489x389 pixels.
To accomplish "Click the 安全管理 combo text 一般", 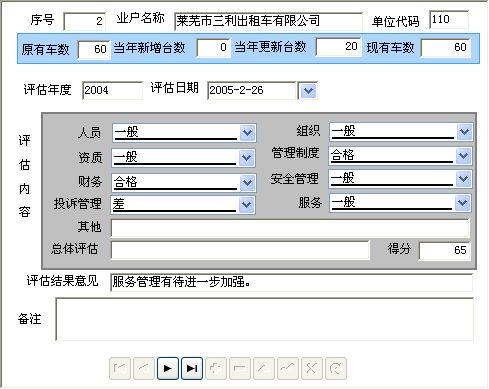I will coord(343,178).
